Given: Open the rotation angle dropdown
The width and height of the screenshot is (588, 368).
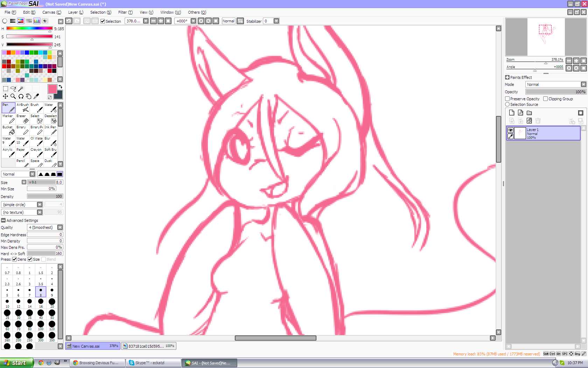Looking at the screenshot, I should point(193,21).
